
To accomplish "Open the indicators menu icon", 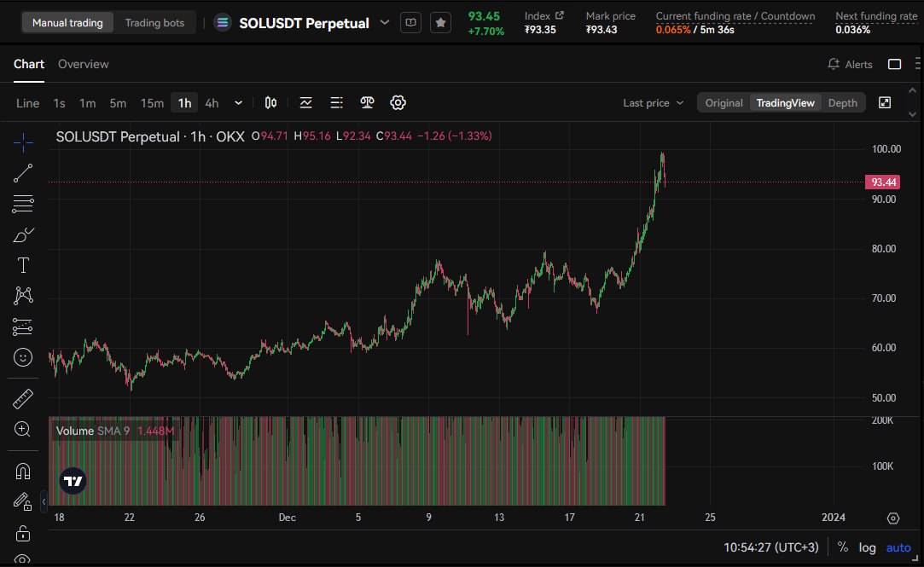I will coord(305,102).
